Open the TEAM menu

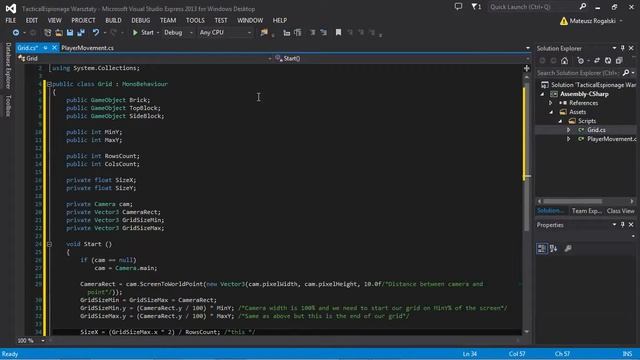(168, 20)
